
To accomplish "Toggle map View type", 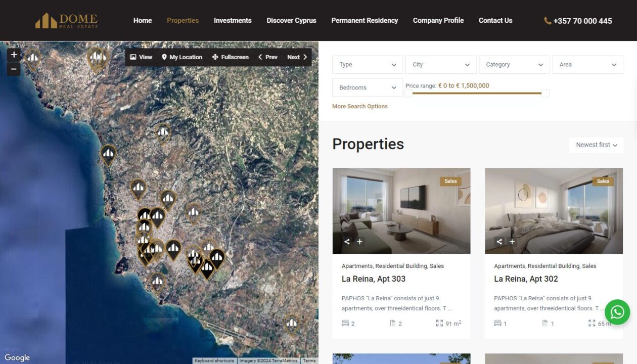I will [141, 57].
